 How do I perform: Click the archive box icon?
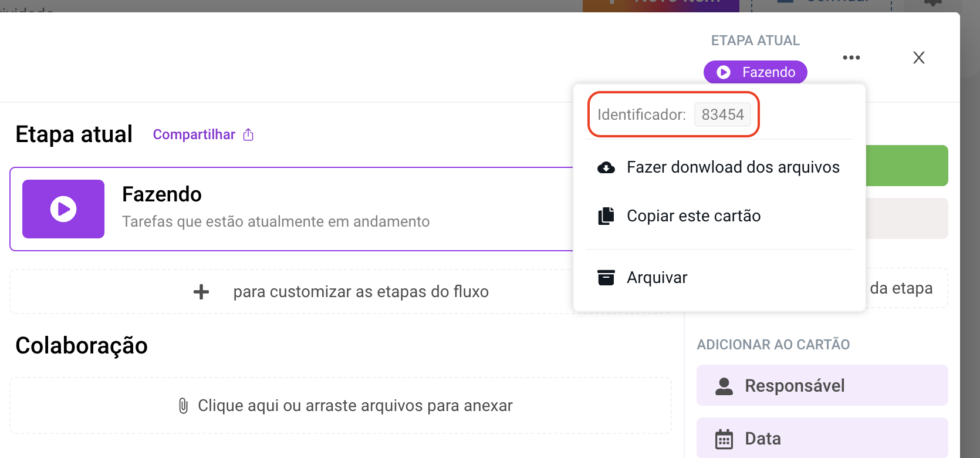[x=606, y=278]
